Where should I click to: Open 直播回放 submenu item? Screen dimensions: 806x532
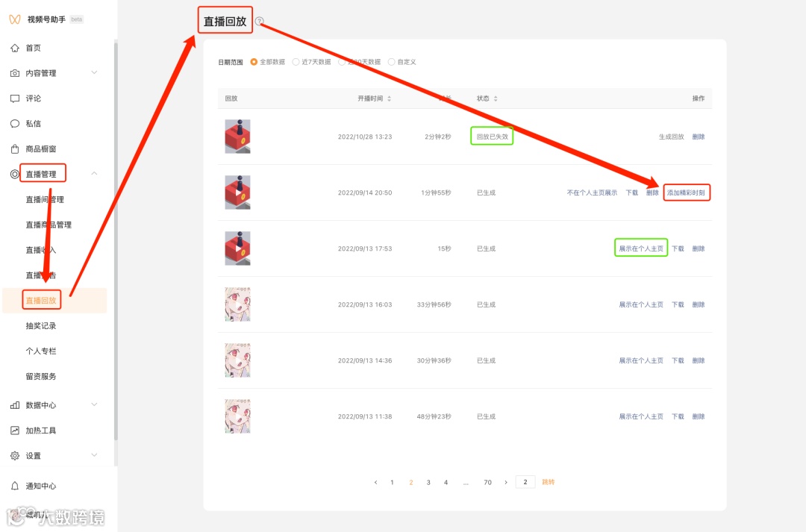pos(41,300)
